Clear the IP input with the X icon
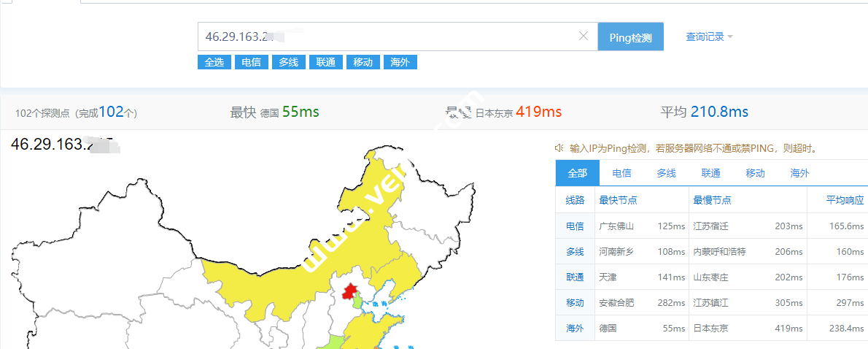 584,36
